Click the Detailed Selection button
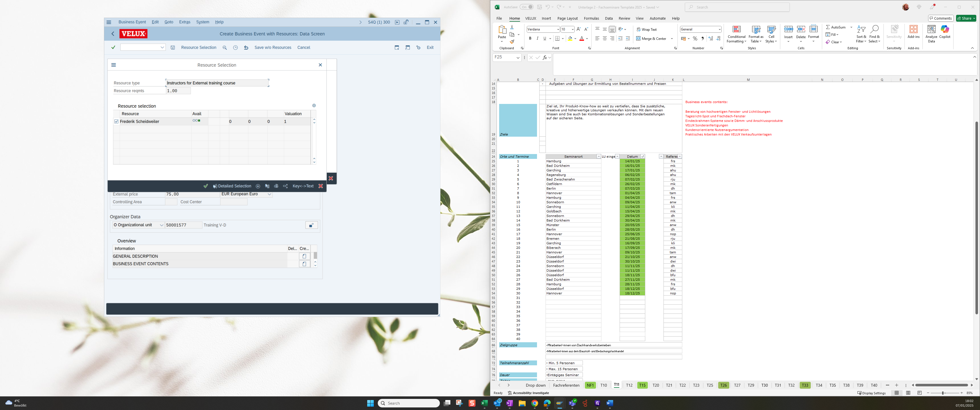Image resolution: width=980 pixels, height=410 pixels. coord(232,186)
